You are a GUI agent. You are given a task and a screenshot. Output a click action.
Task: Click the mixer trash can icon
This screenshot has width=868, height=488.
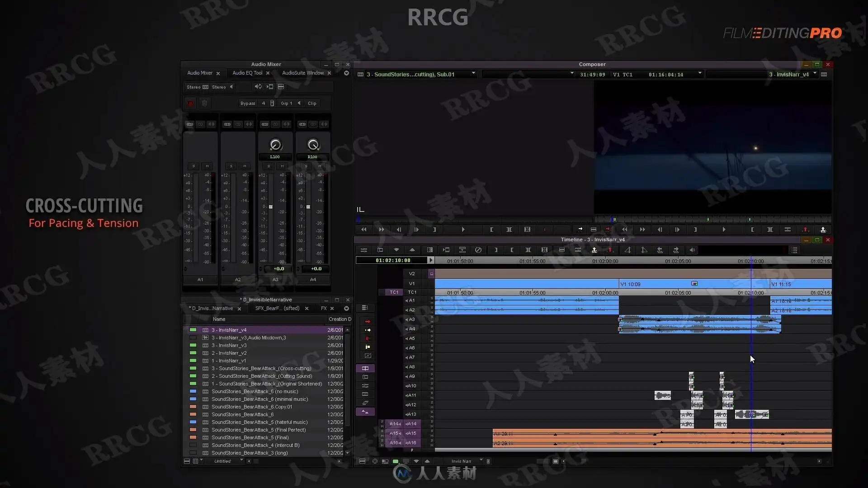coord(204,103)
